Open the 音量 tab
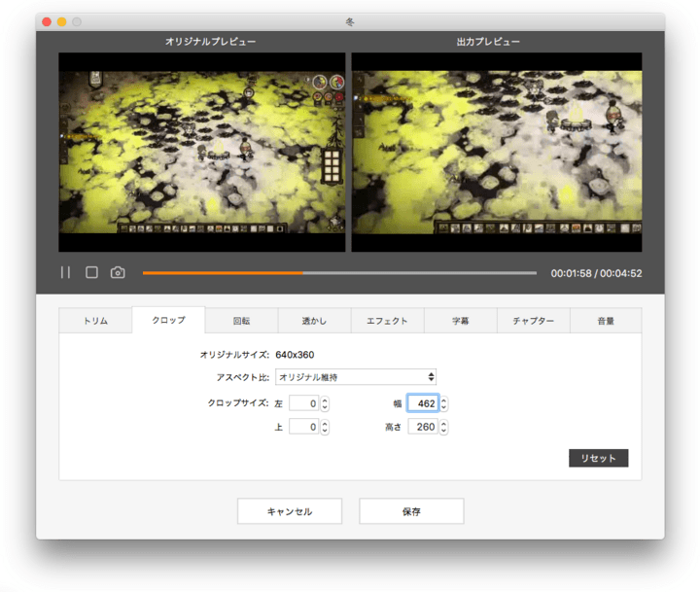This screenshot has width=700, height=592. (605, 321)
